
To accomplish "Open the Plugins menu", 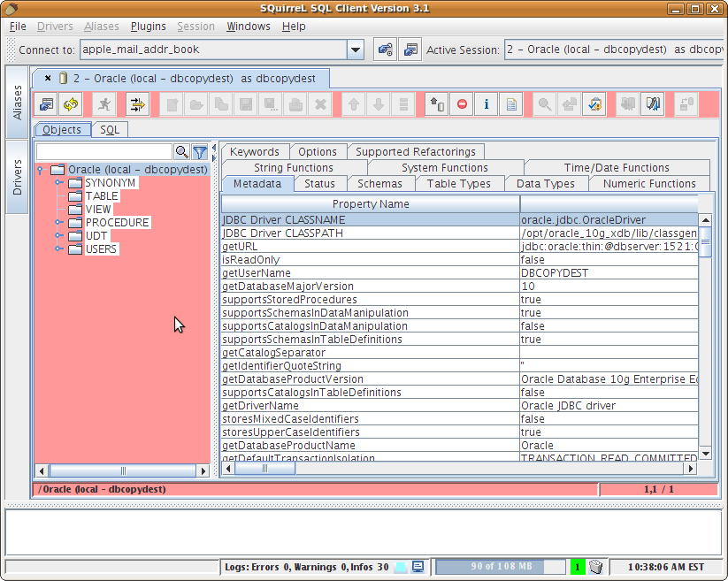I will tap(148, 27).
